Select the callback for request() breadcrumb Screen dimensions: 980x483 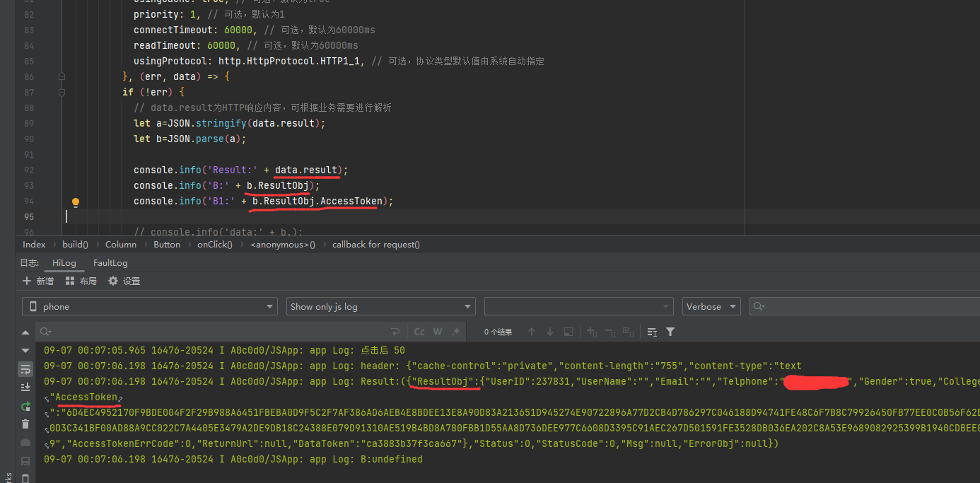[x=376, y=245]
